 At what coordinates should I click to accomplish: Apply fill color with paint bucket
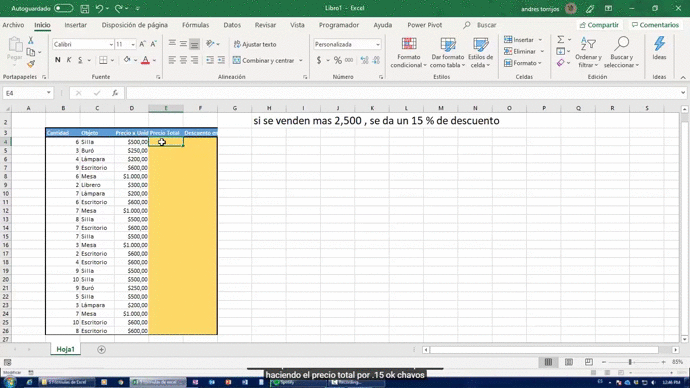tap(127, 60)
